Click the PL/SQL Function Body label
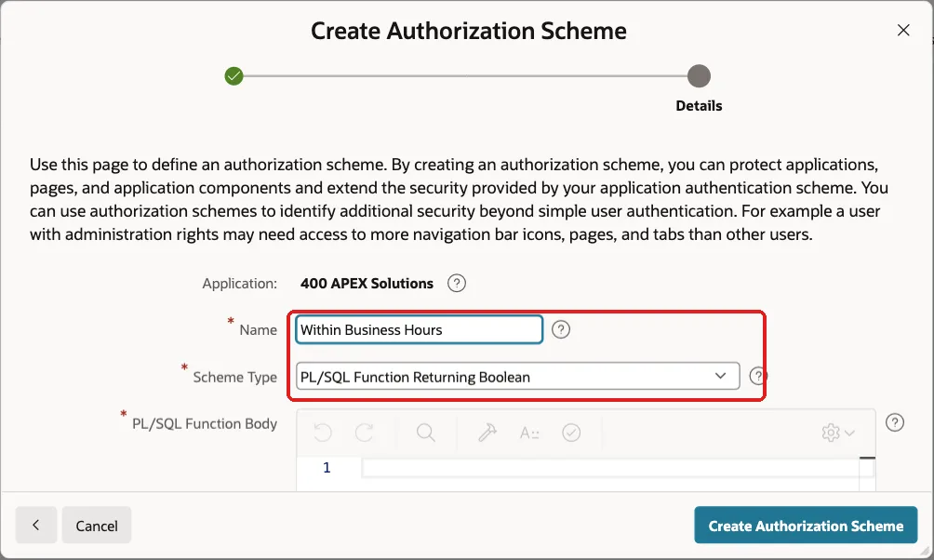934x560 pixels. (205, 423)
